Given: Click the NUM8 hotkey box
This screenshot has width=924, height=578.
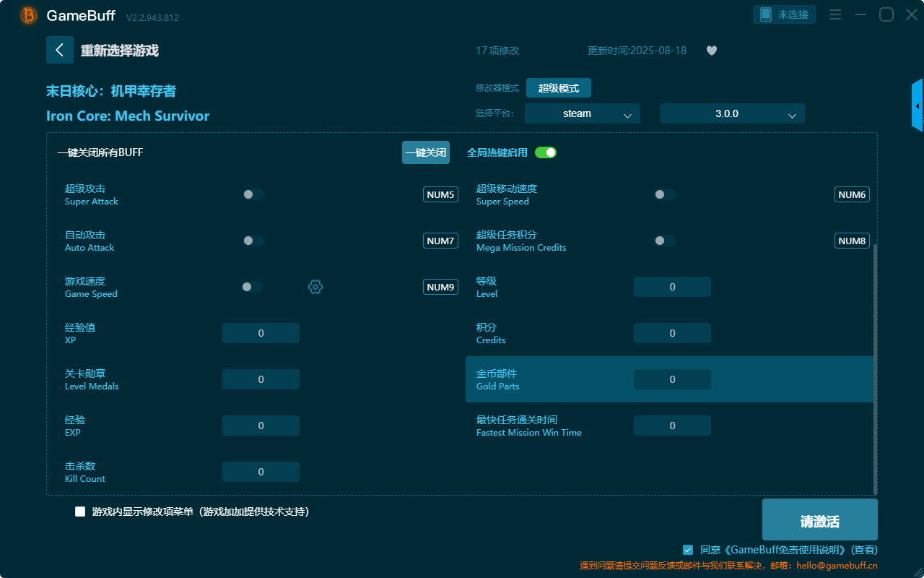Looking at the screenshot, I should coord(852,241).
